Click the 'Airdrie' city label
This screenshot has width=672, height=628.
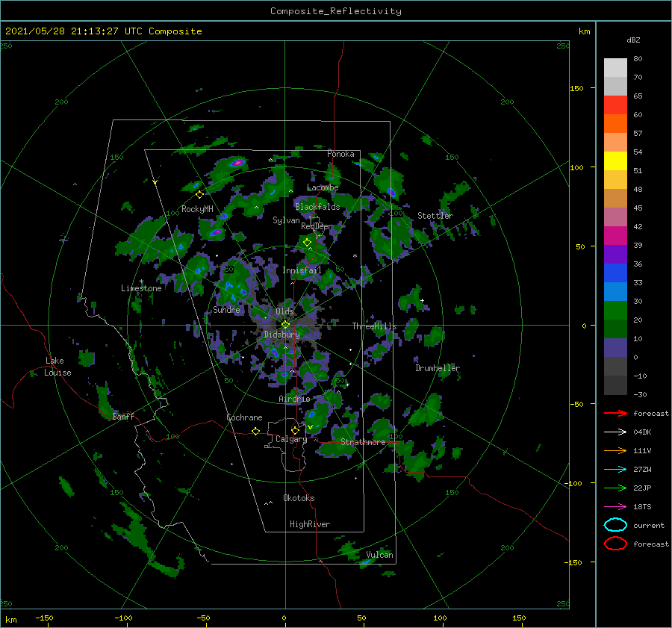(294, 399)
